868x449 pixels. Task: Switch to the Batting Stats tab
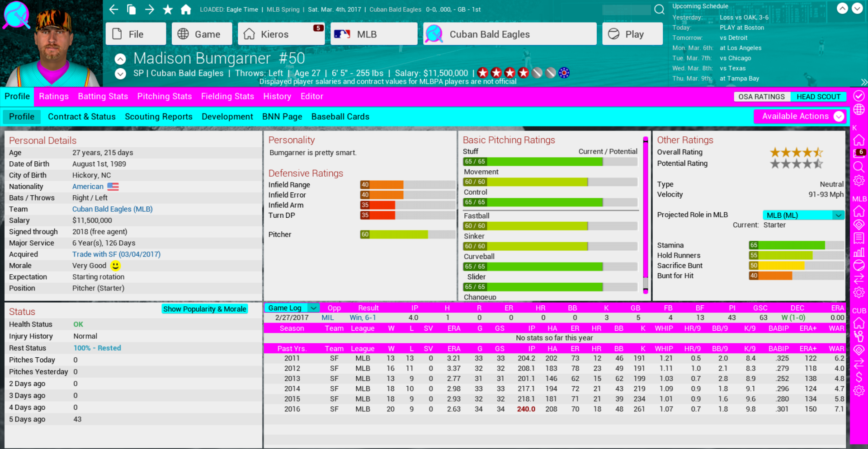point(103,96)
